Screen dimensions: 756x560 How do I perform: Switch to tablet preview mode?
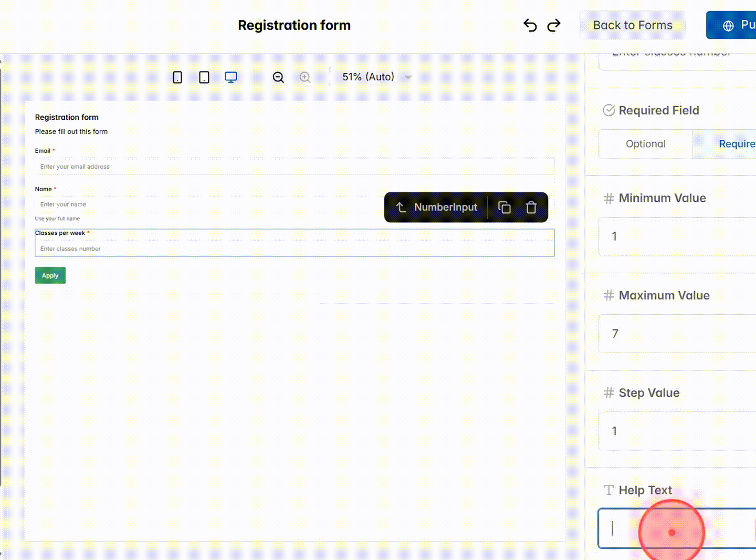(204, 77)
